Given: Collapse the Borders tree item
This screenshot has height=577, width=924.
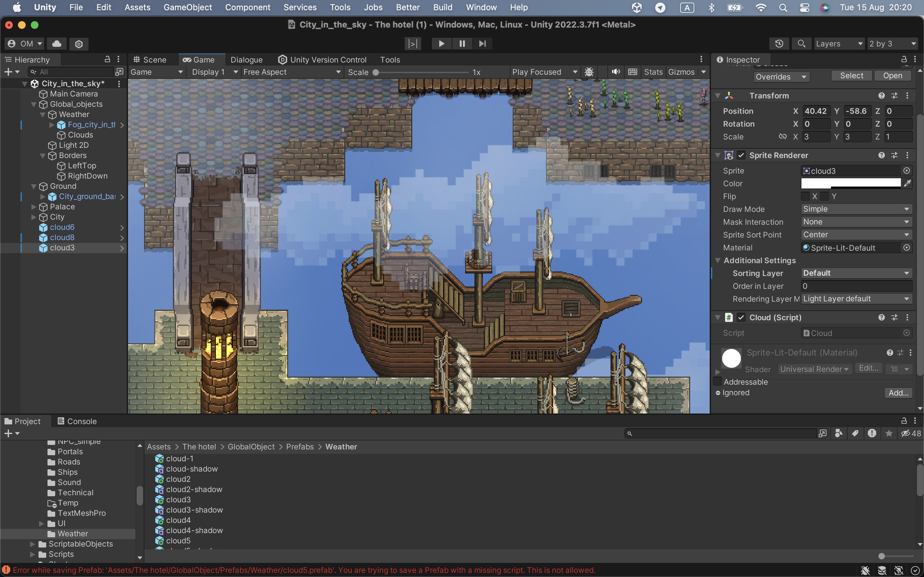Looking at the screenshot, I should [42, 156].
